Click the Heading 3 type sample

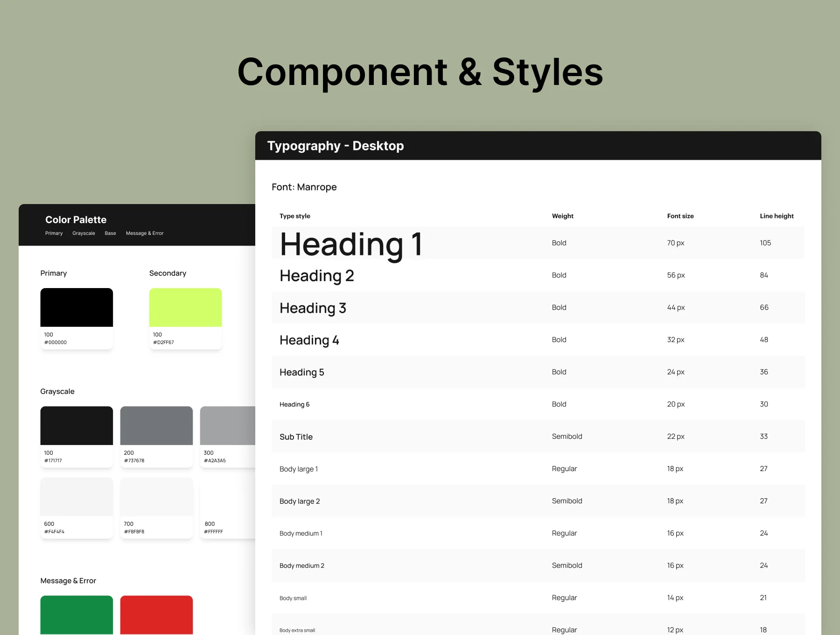[x=313, y=308]
